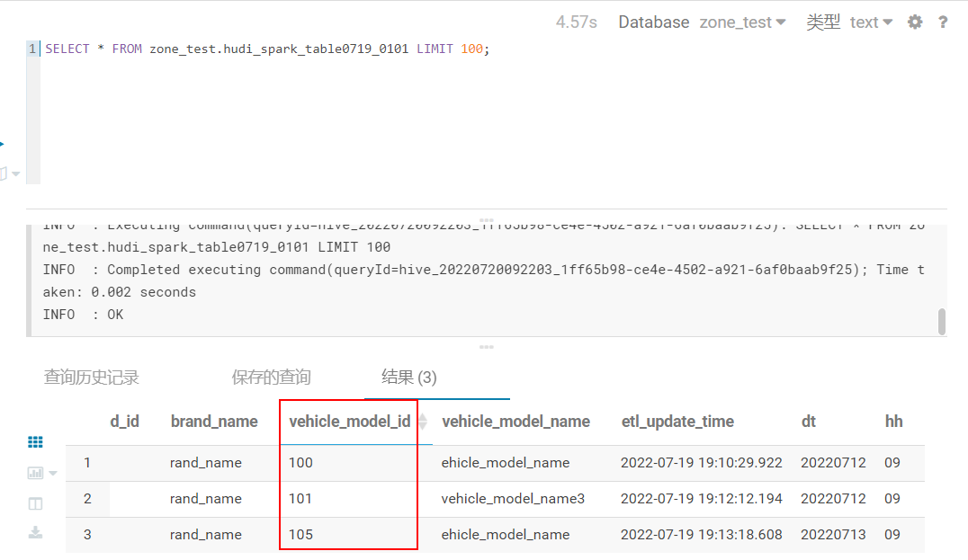This screenshot has width=968, height=560.
Task: Click timestamp 2022-07-19 19:10:29.922
Action: pos(702,463)
